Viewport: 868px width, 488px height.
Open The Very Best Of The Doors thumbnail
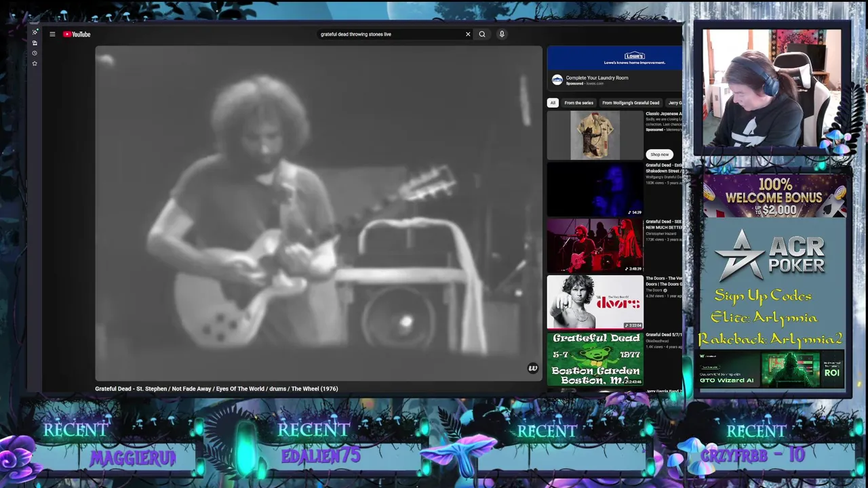pyautogui.click(x=595, y=302)
